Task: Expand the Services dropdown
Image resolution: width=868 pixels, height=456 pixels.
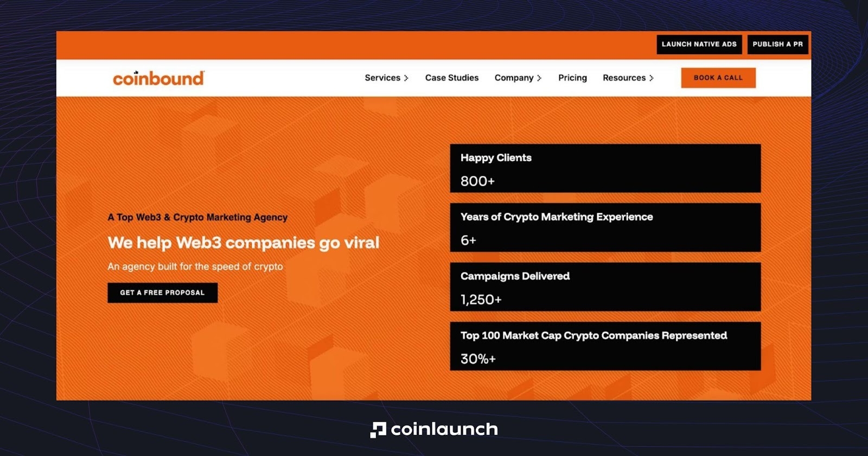Action: pos(386,78)
